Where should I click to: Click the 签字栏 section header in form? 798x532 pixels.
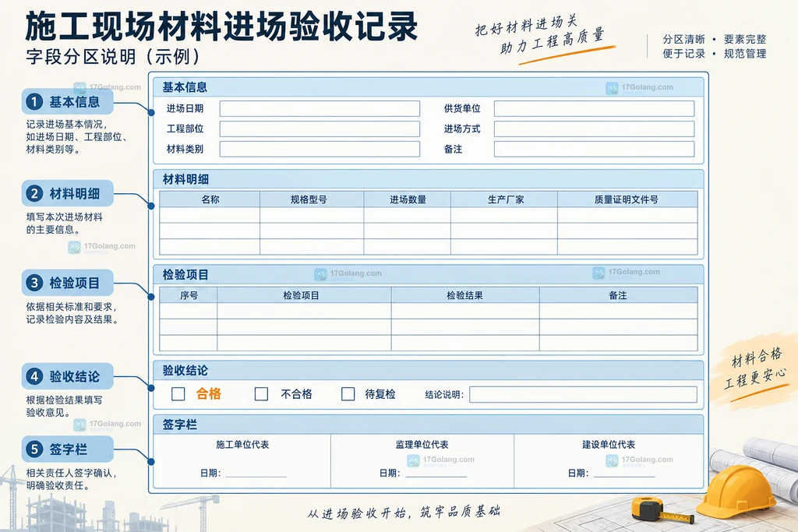pos(429,425)
